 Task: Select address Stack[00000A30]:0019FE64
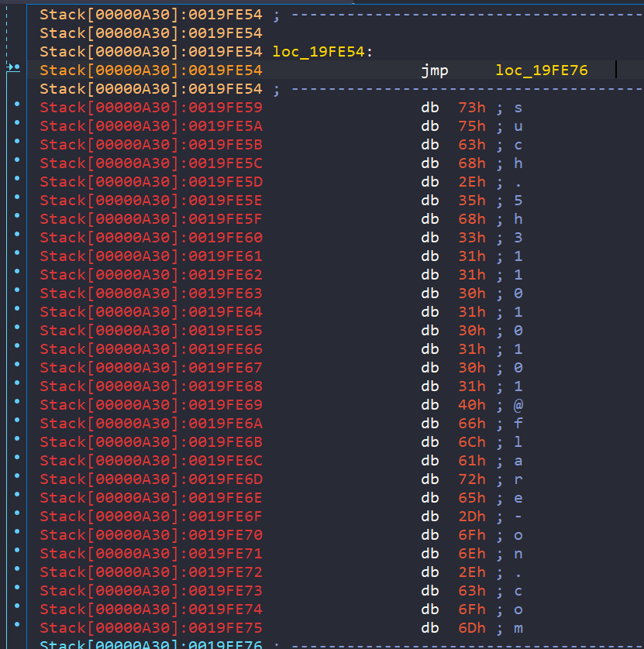[151, 312]
